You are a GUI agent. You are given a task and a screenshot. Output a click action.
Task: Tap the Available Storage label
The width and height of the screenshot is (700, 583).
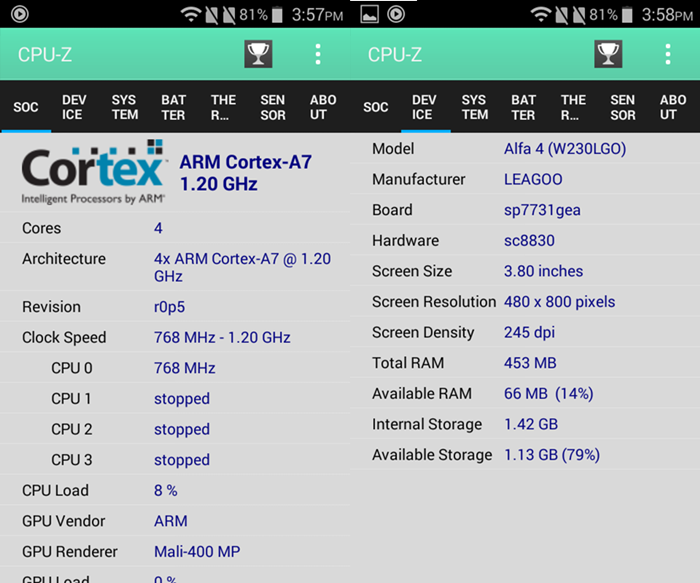432,455
